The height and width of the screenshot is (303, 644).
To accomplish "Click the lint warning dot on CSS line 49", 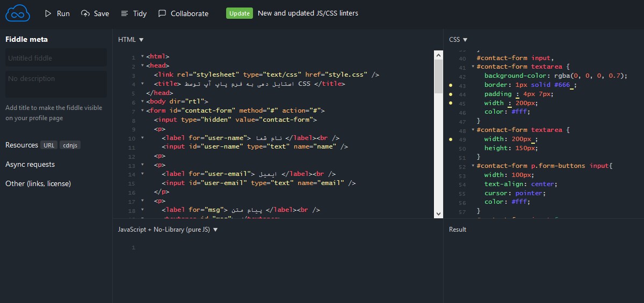I will [451, 139].
